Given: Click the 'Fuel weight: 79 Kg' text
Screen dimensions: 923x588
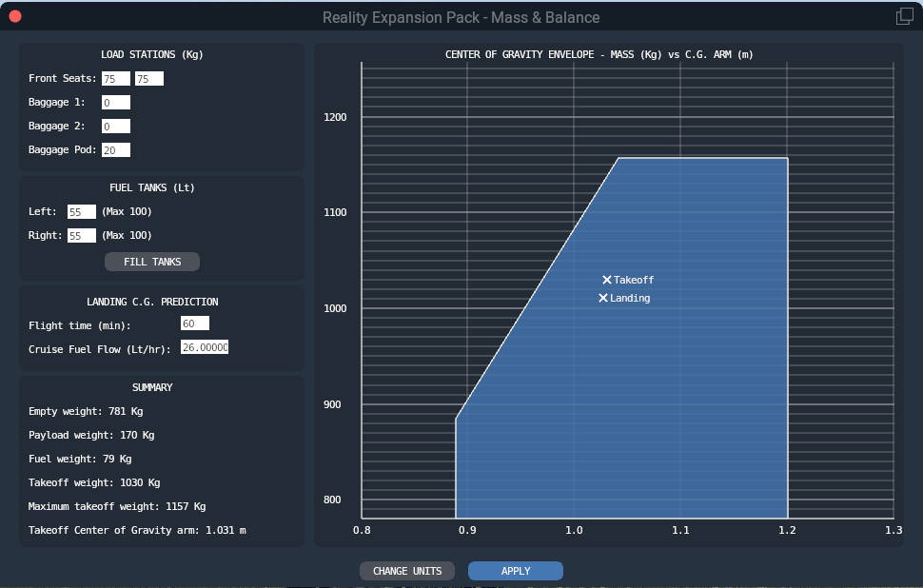Looking at the screenshot, I should (x=80, y=460).
